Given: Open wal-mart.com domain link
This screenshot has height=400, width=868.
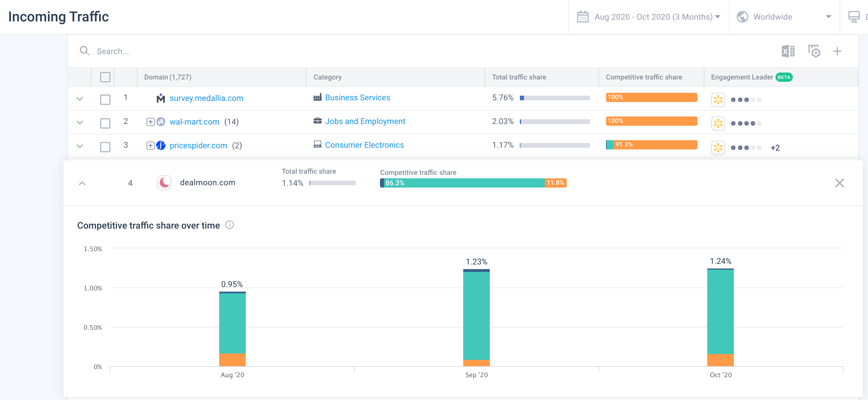Looking at the screenshot, I should pyautogui.click(x=194, y=122).
